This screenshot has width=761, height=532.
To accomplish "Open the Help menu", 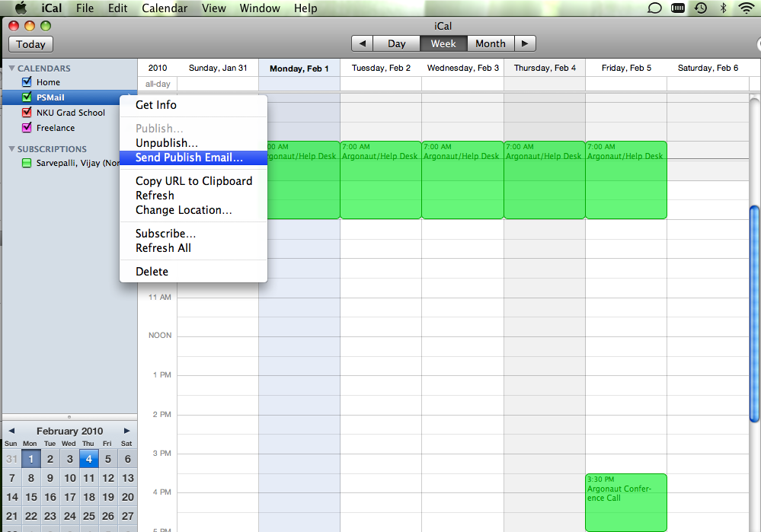I will 305,8.
